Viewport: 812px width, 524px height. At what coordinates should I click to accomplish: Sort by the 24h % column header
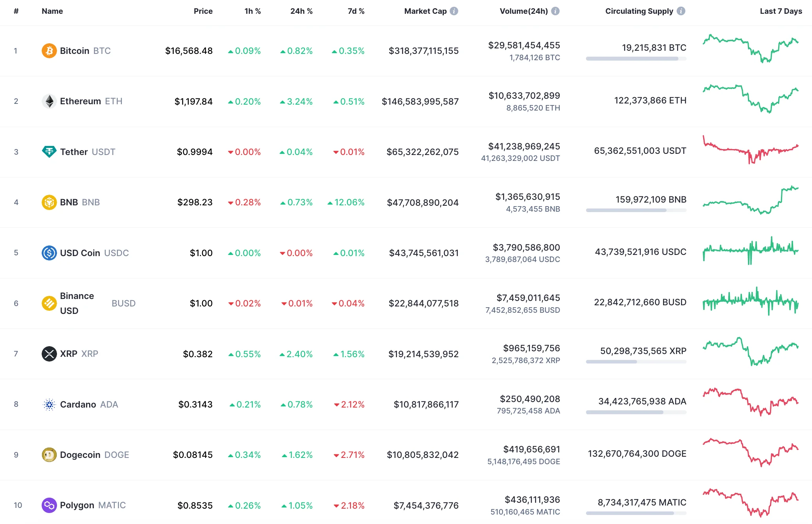point(301,11)
